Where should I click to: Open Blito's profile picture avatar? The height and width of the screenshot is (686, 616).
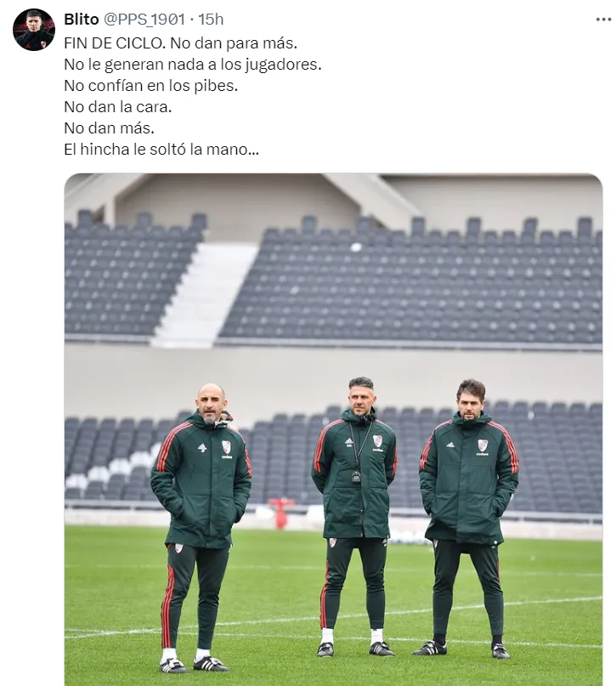coord(34,29)
